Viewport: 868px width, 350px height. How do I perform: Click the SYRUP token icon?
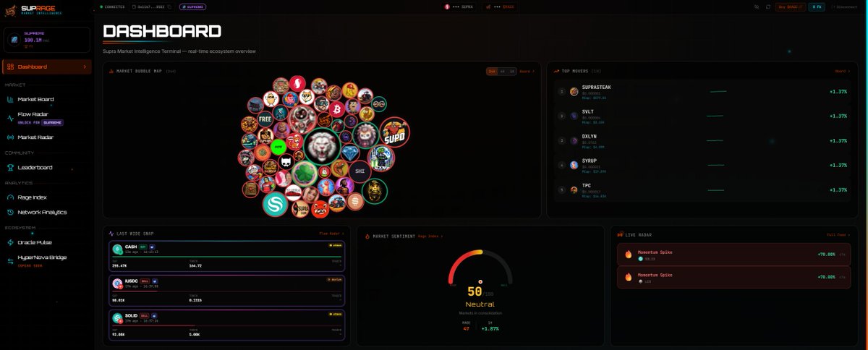coord(574,165)
